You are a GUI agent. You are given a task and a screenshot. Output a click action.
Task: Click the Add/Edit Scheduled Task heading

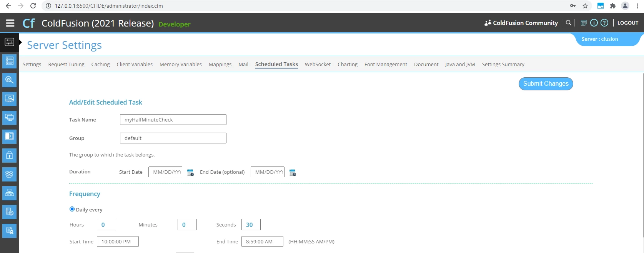click(106, 102)
